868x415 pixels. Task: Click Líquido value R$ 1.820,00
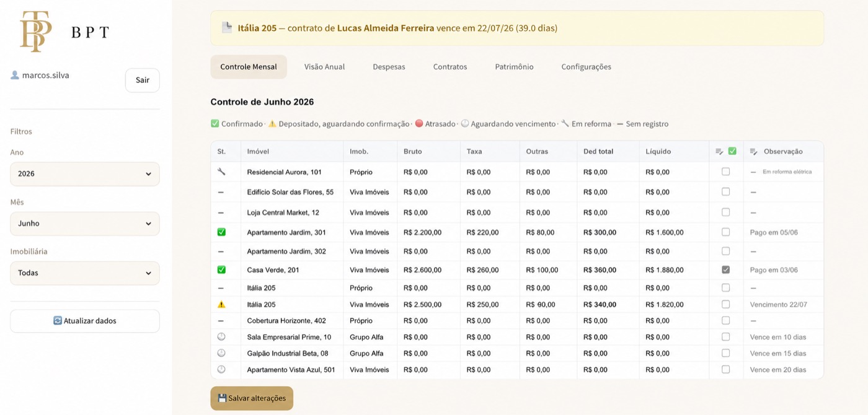pos(665,304)
